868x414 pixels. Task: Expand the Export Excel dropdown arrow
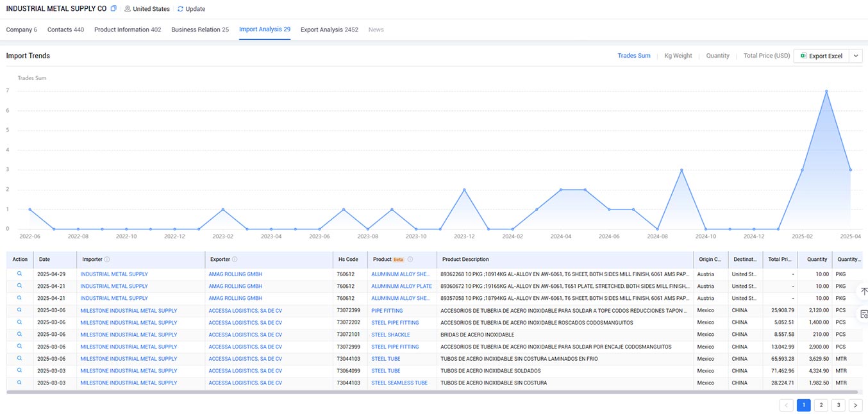click(856, 56)
